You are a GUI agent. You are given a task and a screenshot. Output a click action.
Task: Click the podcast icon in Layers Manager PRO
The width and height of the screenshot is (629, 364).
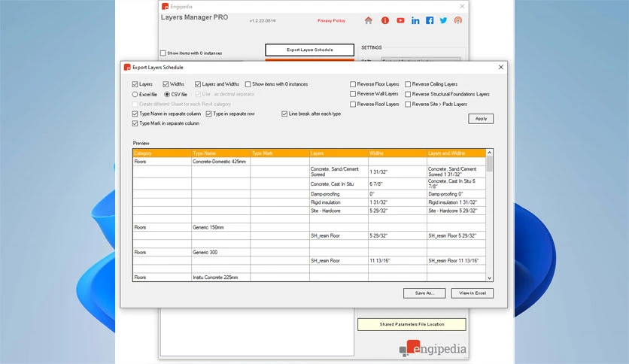457,20
